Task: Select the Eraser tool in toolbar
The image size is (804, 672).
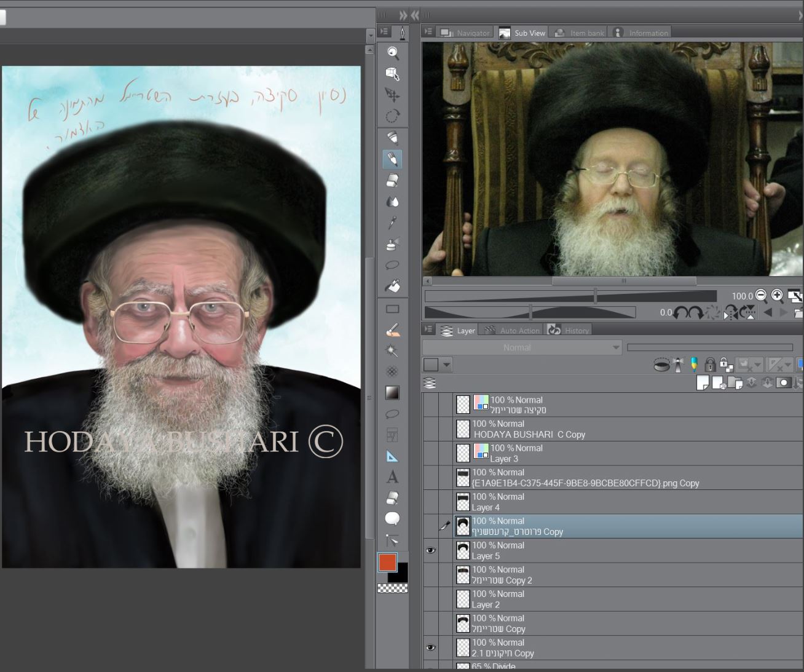Action: (393, 180)
